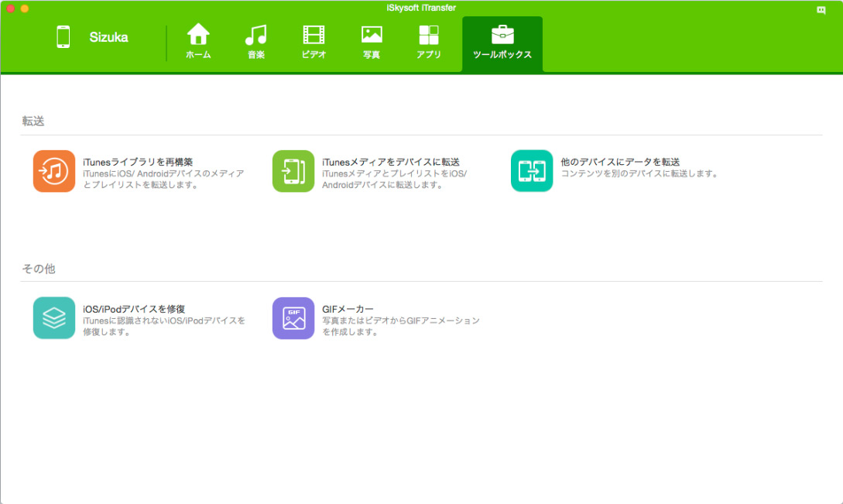843x504 pixels.
Task: Click the iOS/iPod device repair icon
Action: [x=53, y=318]
